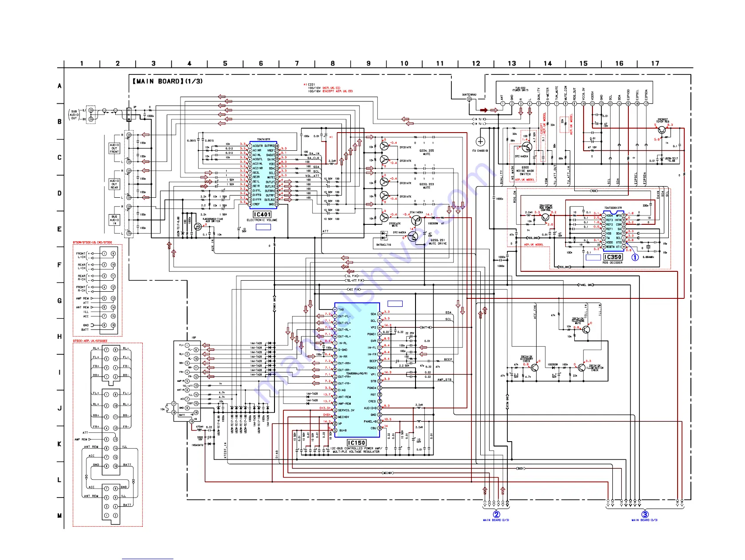
Task: Click the RDS POWER CONTROL transistor symbol
Action: 545,217
